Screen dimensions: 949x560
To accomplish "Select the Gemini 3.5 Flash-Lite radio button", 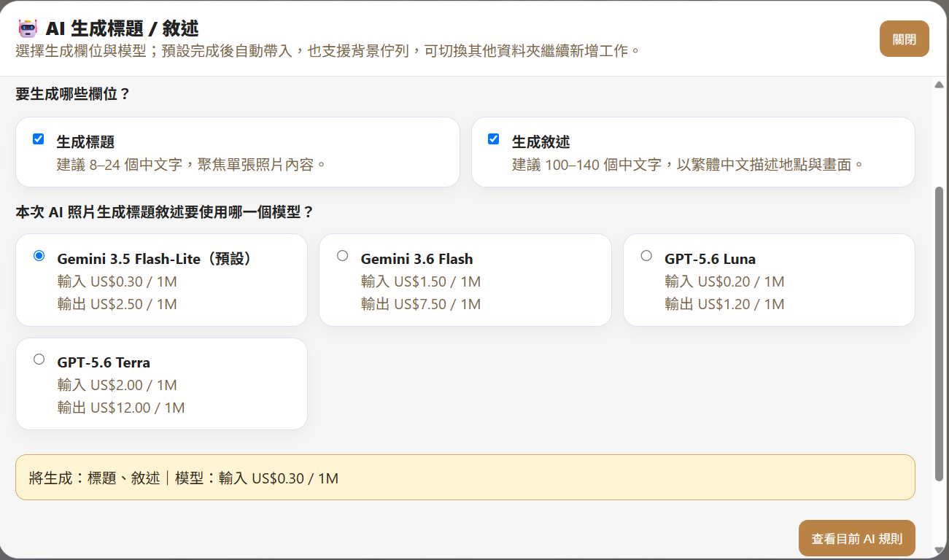I will click(x=39, y=256).
